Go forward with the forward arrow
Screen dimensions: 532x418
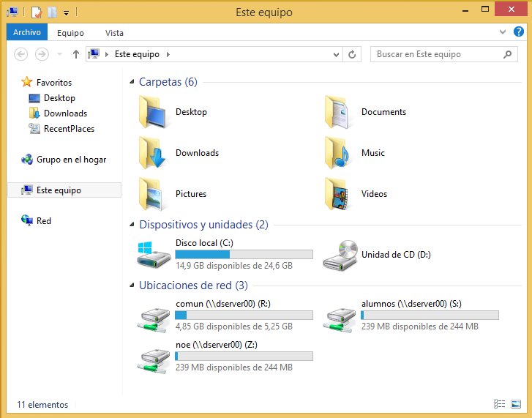coord(42,54)
